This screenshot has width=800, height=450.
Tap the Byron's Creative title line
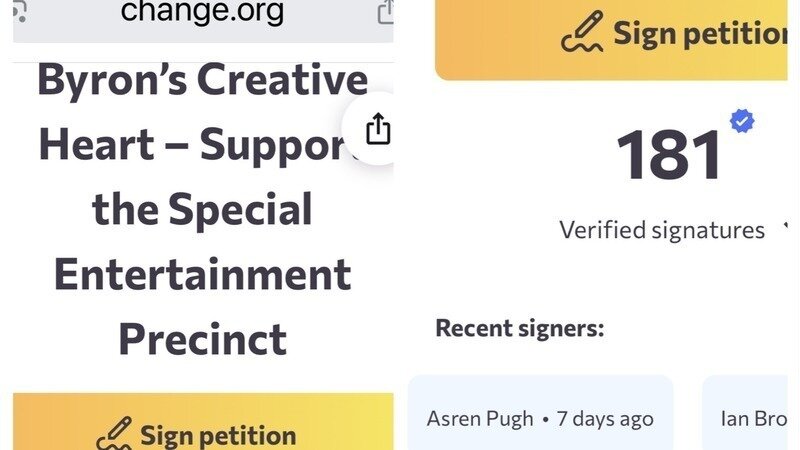pyautogui.click(x=202, y=80)
